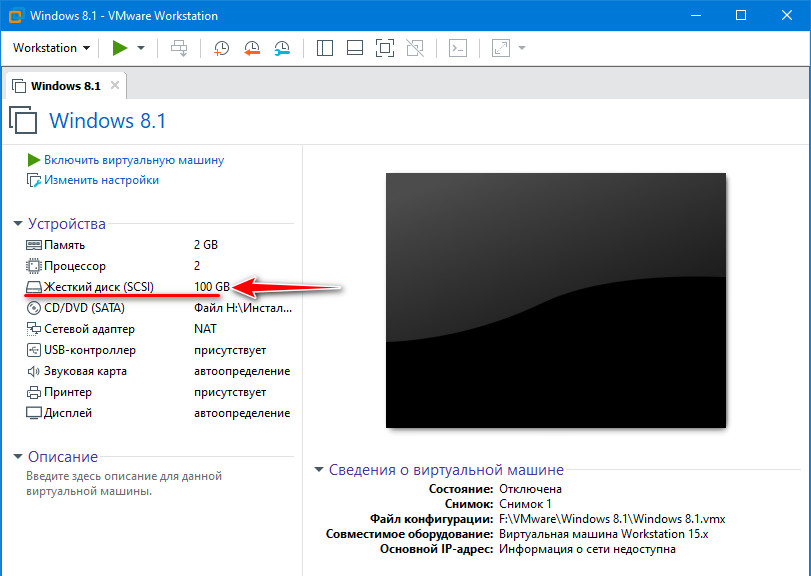Collapse the Описание section
The image size is (811, 576).
point(18,457)
